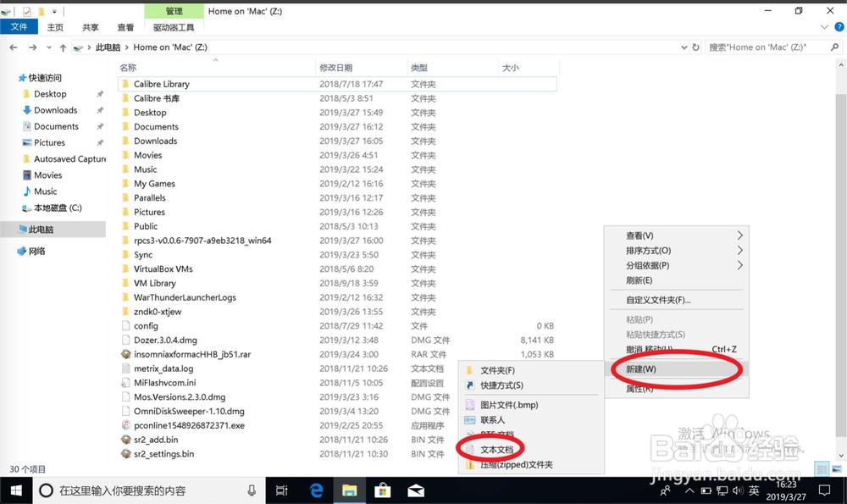
Task: Open the Mail app on the taskbar
Action: (416, 490)
